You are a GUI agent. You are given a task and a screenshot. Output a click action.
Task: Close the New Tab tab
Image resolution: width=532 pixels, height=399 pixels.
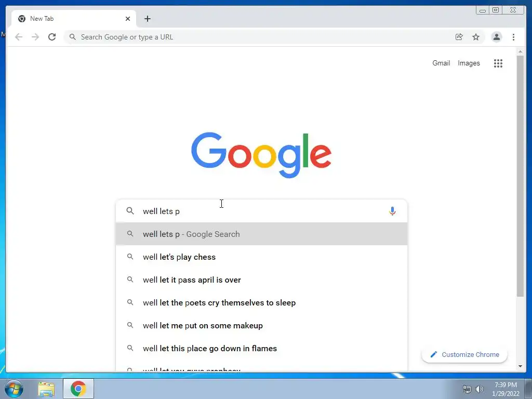pyautogui.click(x=128, y=19)
